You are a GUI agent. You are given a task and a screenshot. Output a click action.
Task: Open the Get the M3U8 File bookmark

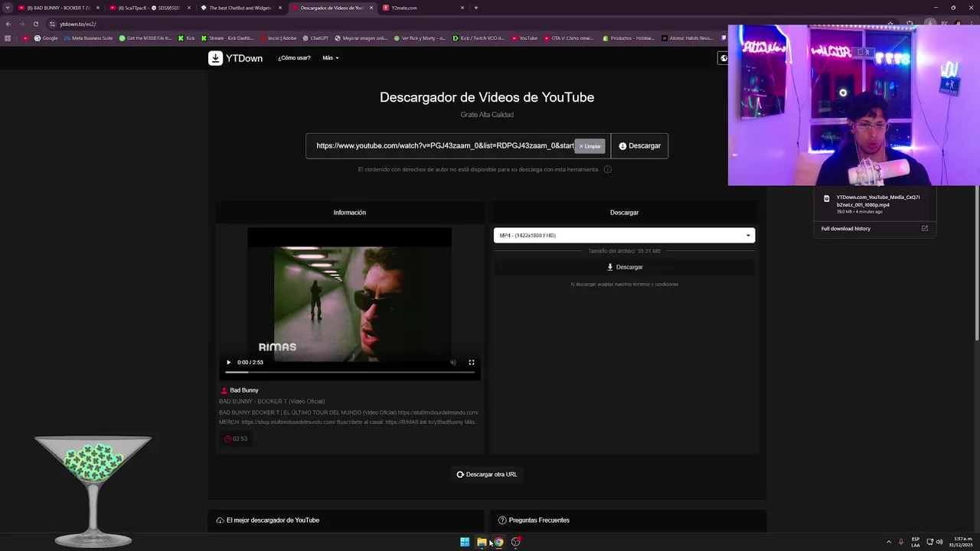coord(145,37)
